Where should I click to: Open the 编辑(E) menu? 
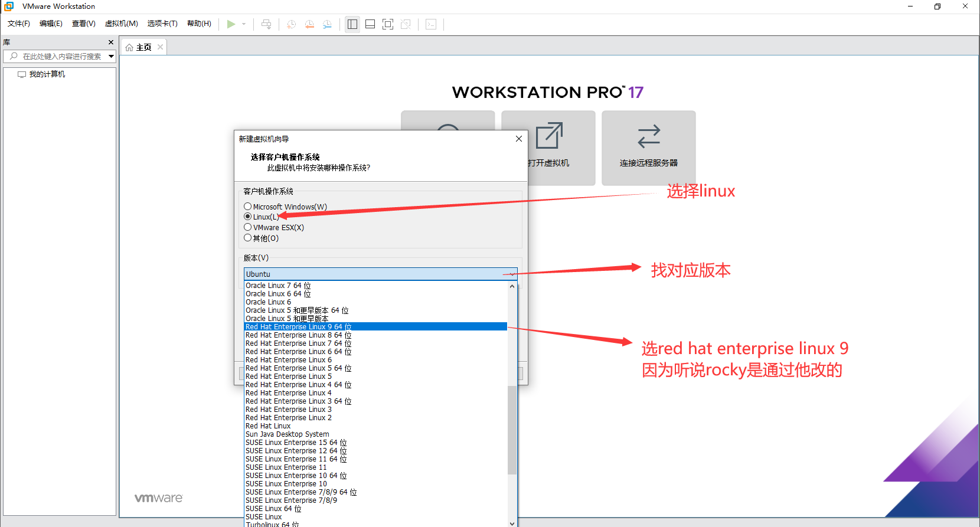click(51, 24)
